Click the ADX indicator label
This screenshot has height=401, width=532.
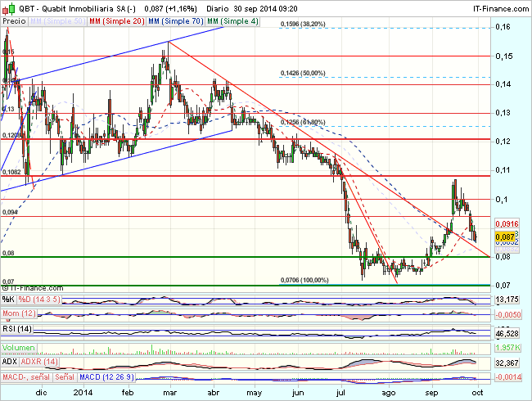pyautogui.click(x=10, y=362)
